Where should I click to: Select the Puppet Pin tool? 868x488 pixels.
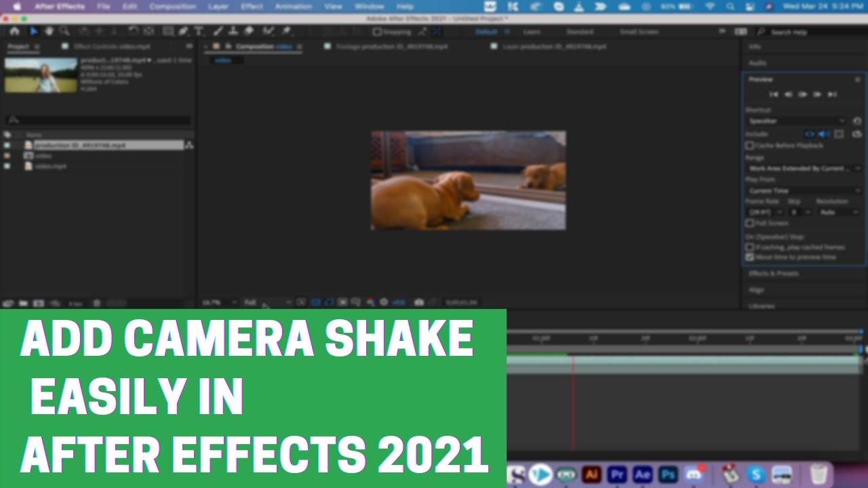pyautogui.click(x=286, y=31)
